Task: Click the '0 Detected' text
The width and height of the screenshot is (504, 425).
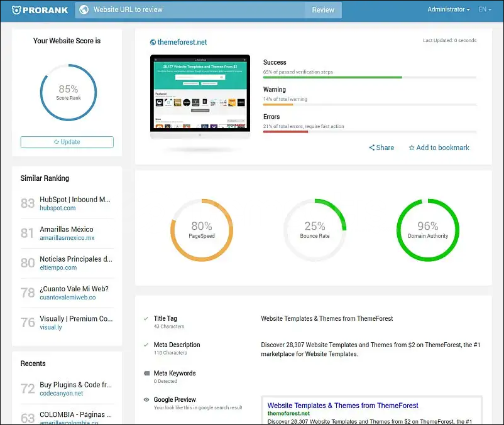Action: tap(165, 381)
